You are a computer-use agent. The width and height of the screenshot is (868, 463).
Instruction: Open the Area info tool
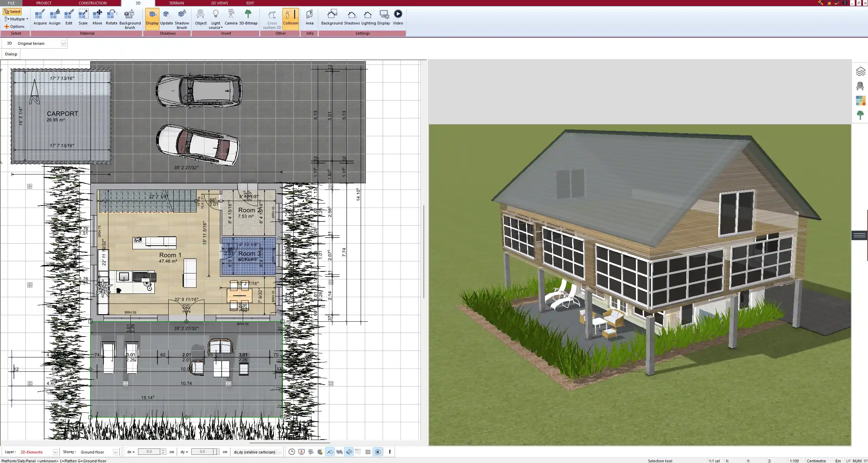(x=309, y=18)
